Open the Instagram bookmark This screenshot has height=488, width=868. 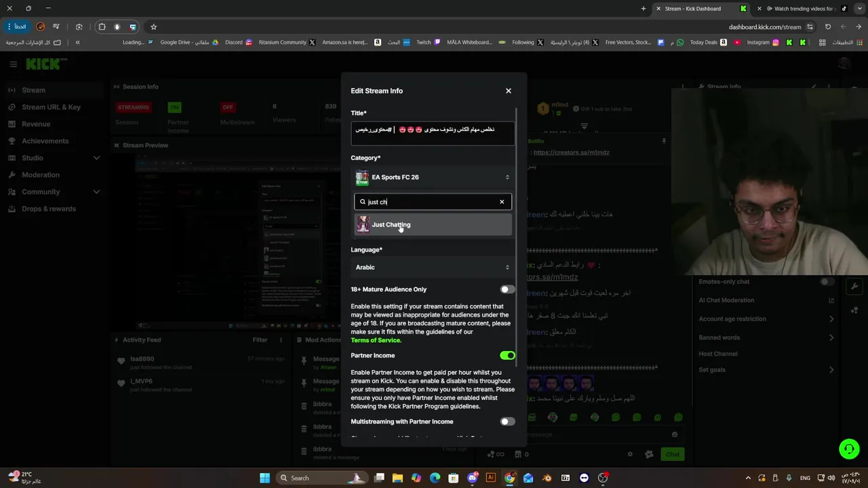763,42
